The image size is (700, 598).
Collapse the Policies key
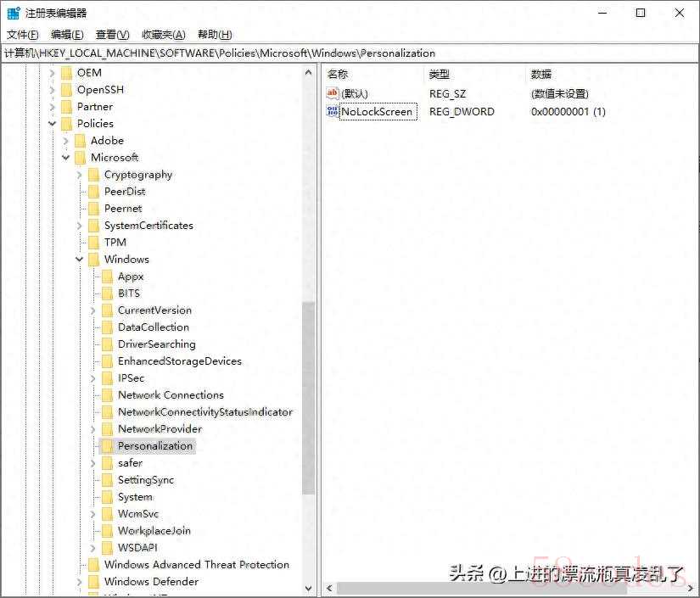pos(53,124)
